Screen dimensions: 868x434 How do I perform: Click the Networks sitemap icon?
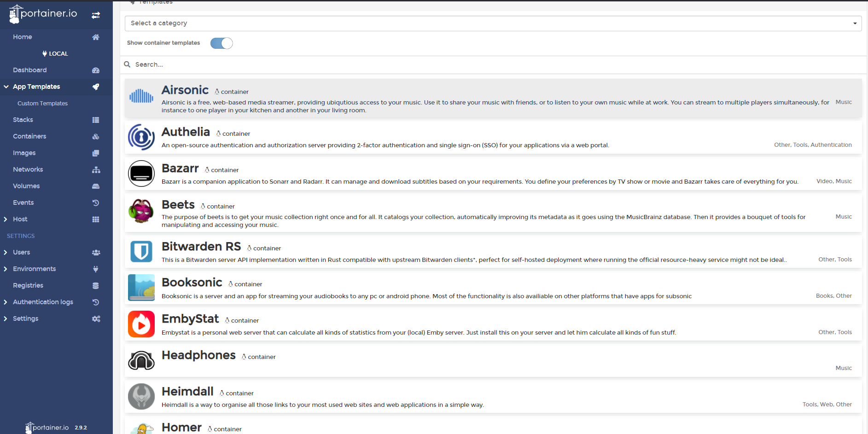[96, 170]
